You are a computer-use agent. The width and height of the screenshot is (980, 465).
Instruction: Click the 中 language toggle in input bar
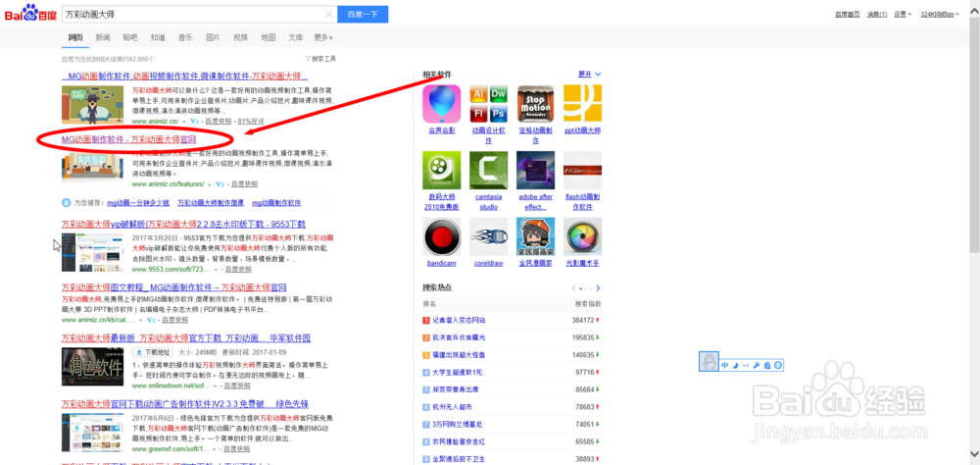pyautogui.click(x=725, y=365)
